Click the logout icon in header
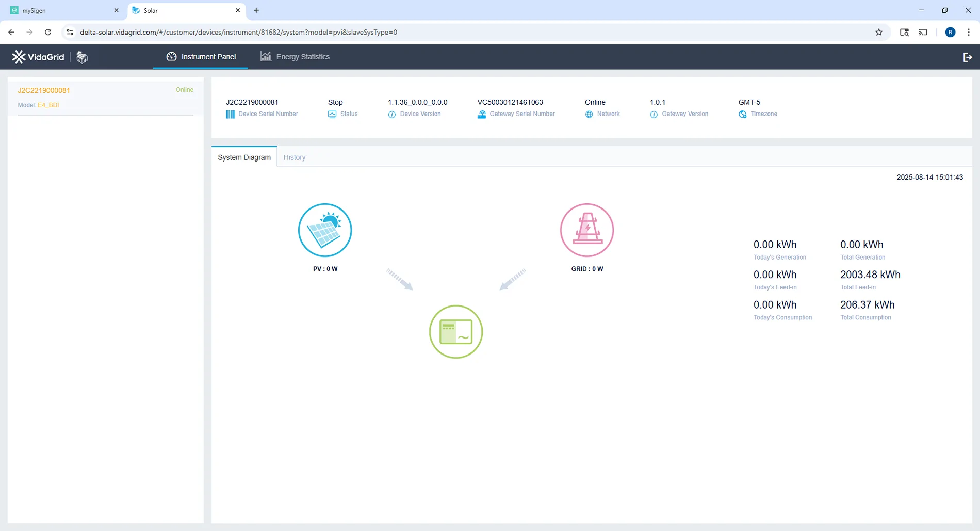This screenshot has width=980, height=531. (968, 57)
